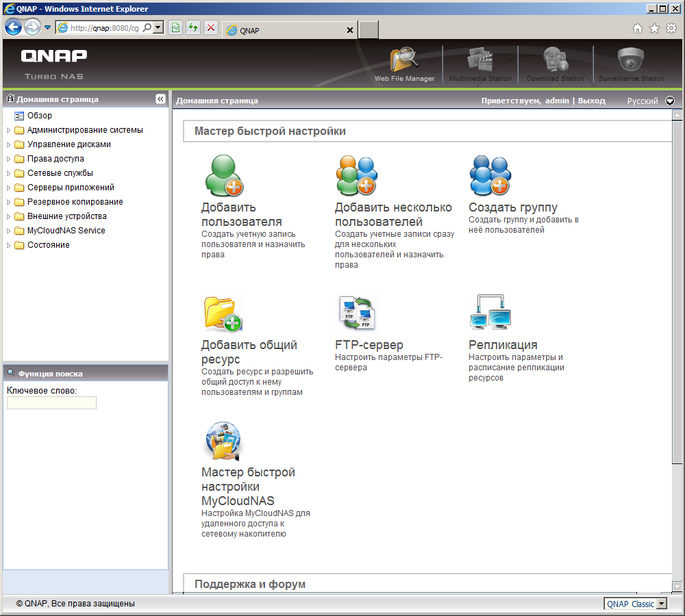Screen dimensions: 685x616
Task: Open FTP-сервер link
Action: 369,345
